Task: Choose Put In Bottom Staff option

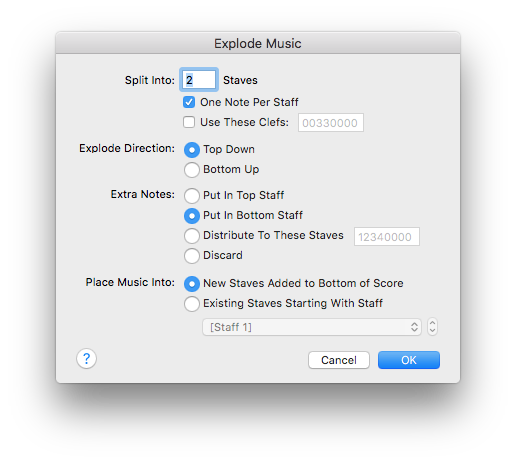Action: 192,216
